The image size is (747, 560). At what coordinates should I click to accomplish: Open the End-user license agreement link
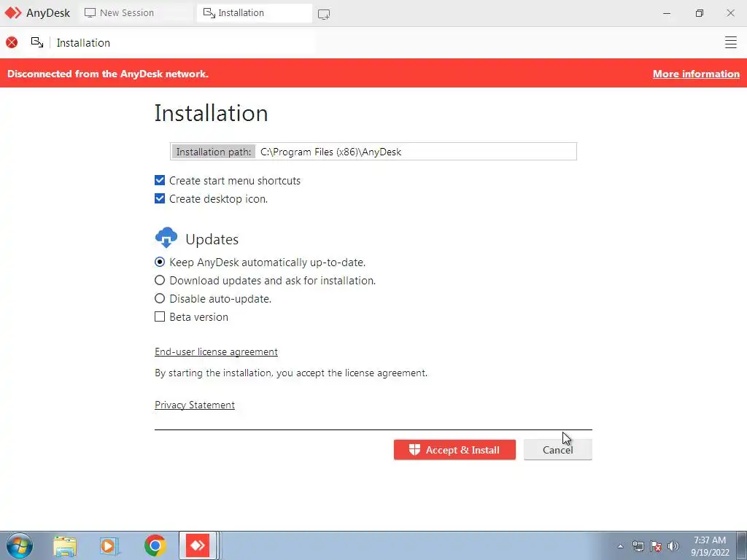click(x=216, y=351)
